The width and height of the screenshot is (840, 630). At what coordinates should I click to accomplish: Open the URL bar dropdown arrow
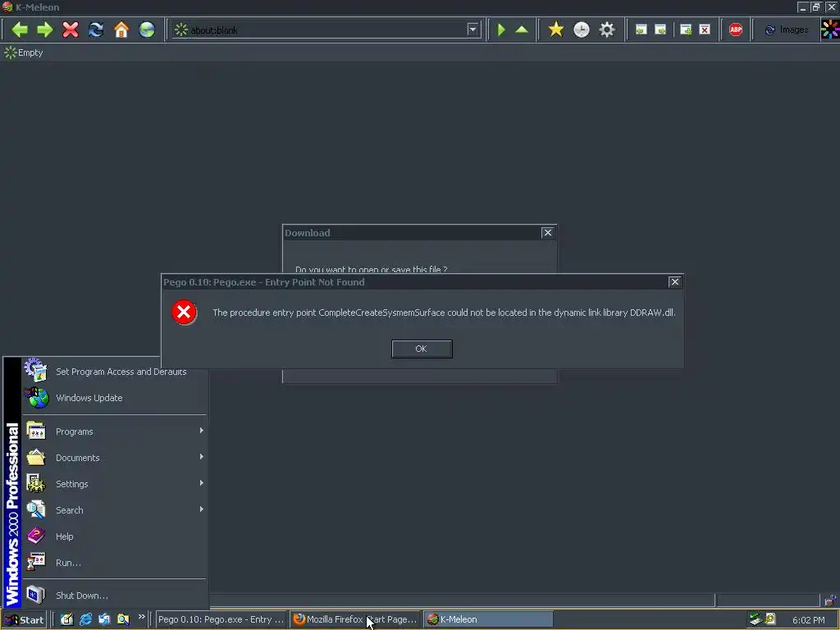[472, 30]
